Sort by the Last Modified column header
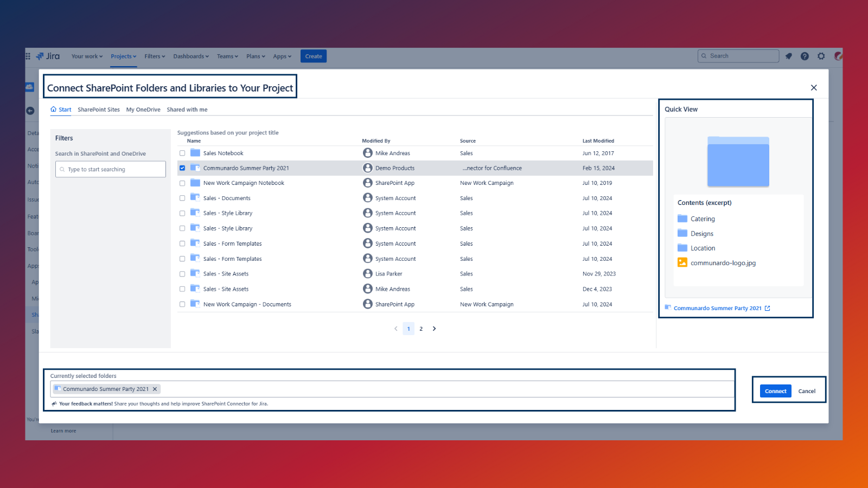 (598, 141)
